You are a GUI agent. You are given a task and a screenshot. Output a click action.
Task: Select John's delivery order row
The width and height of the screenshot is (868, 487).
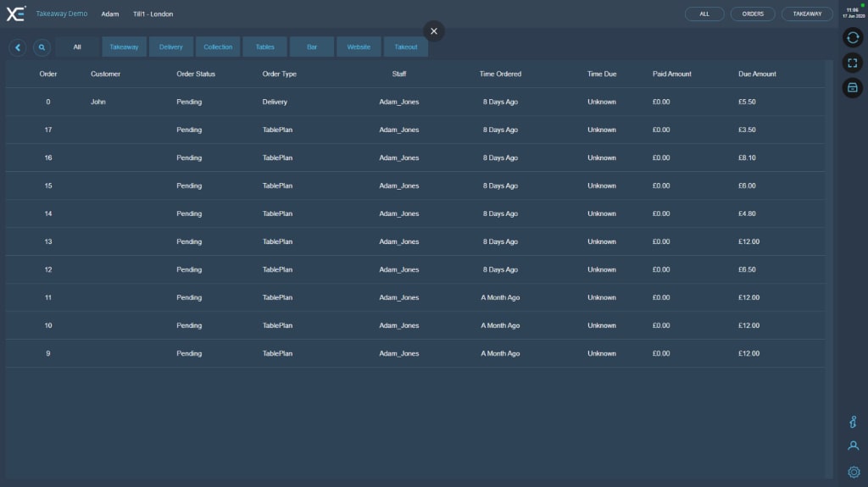[415, 102]
